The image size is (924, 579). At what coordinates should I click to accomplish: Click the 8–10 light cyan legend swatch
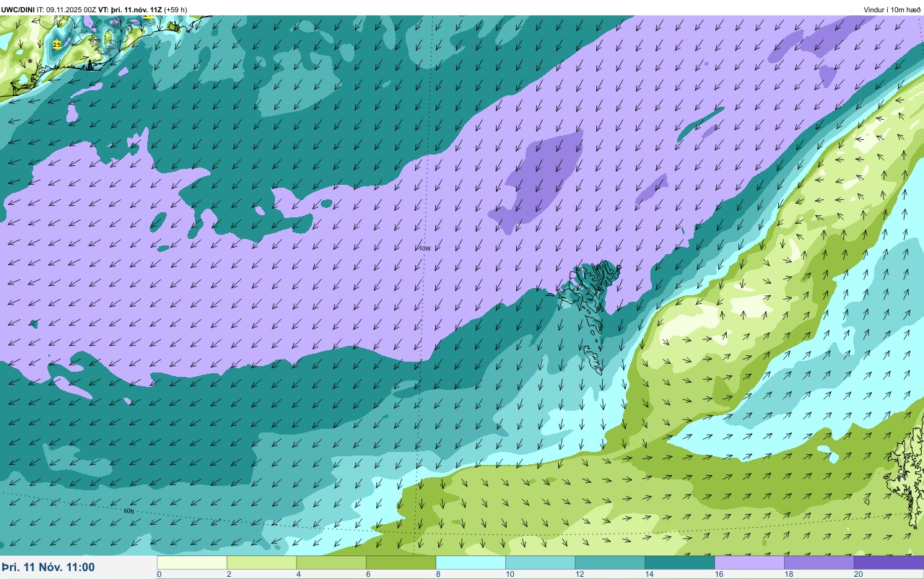(471, 562)
